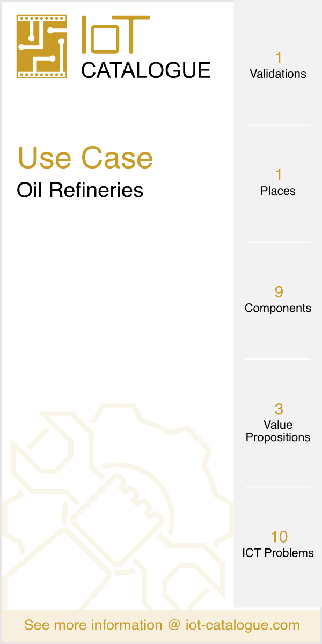This screenshot has width=322, height=644.
Task: Open the Places label
Action: [278, 191]
